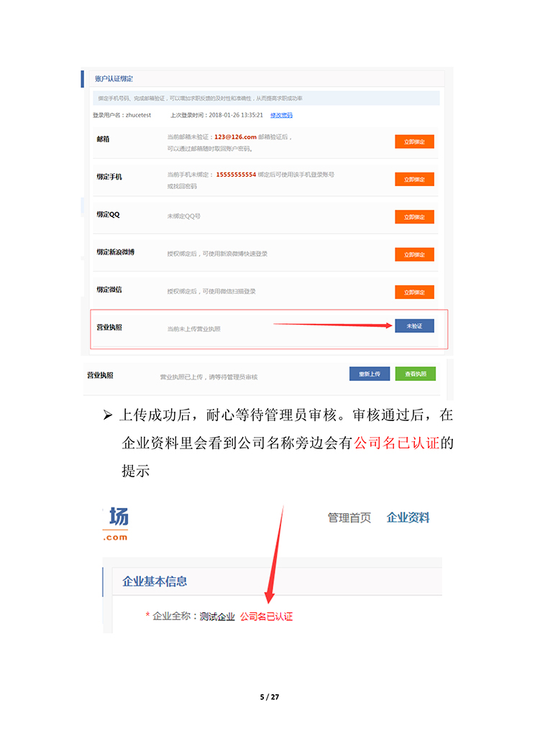
Task: Click 立即绑定 in the 邮箱 row
Action: (x=414, y=142)
